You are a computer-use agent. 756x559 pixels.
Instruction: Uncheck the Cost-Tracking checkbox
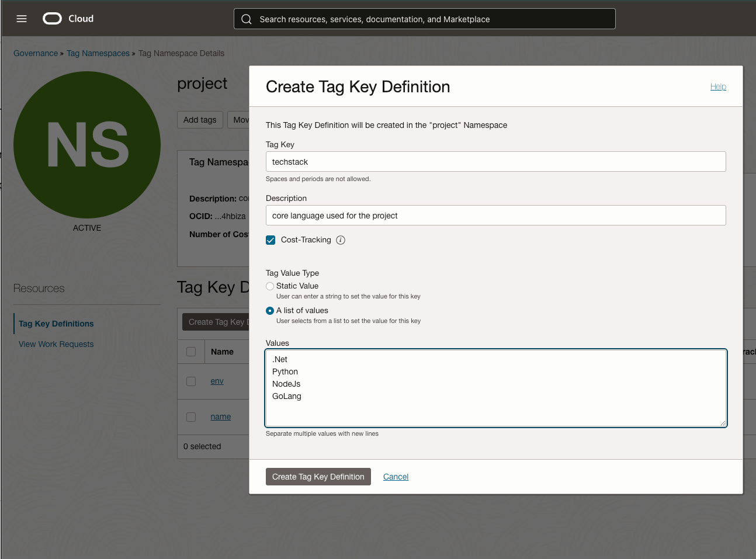(271, 240)
